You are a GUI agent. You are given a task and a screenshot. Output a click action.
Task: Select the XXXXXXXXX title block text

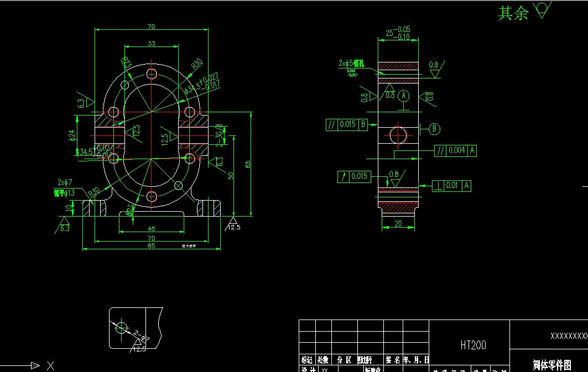click(x=569, y=336)
